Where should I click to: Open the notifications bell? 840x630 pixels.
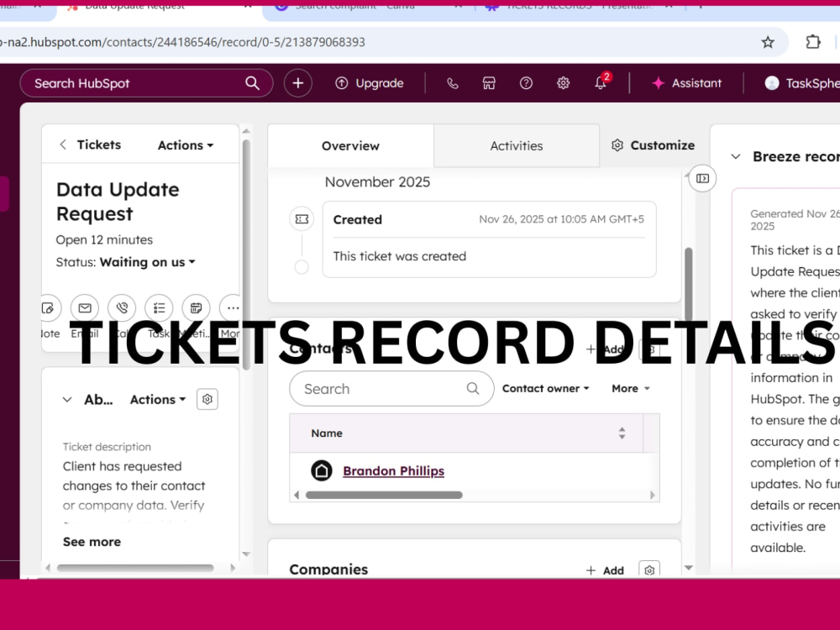tap(601, 83)
